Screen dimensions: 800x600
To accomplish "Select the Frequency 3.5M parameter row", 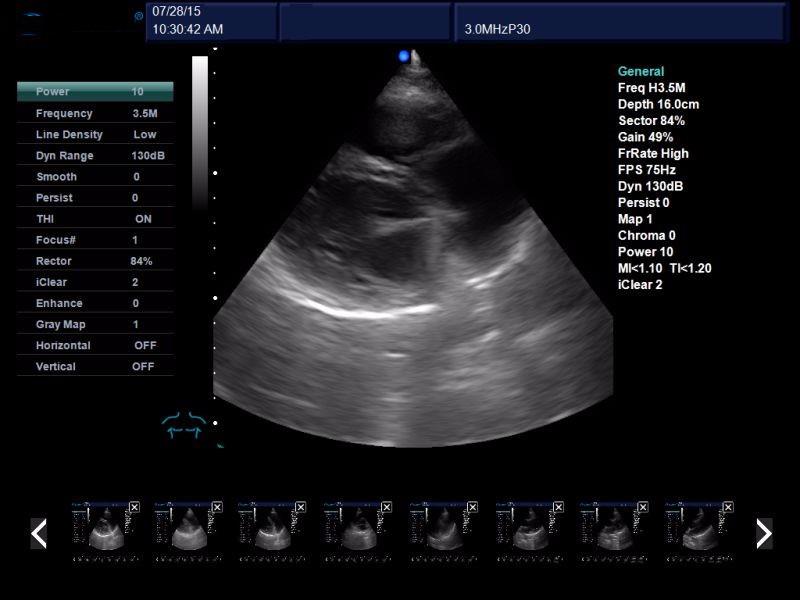I will (95, 114).
